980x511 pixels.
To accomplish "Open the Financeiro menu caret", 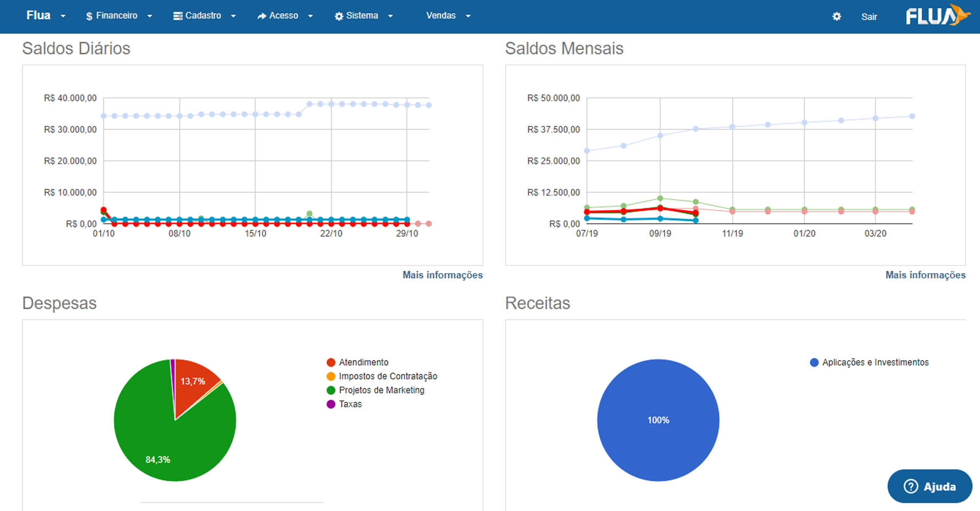I will point(150,16).
